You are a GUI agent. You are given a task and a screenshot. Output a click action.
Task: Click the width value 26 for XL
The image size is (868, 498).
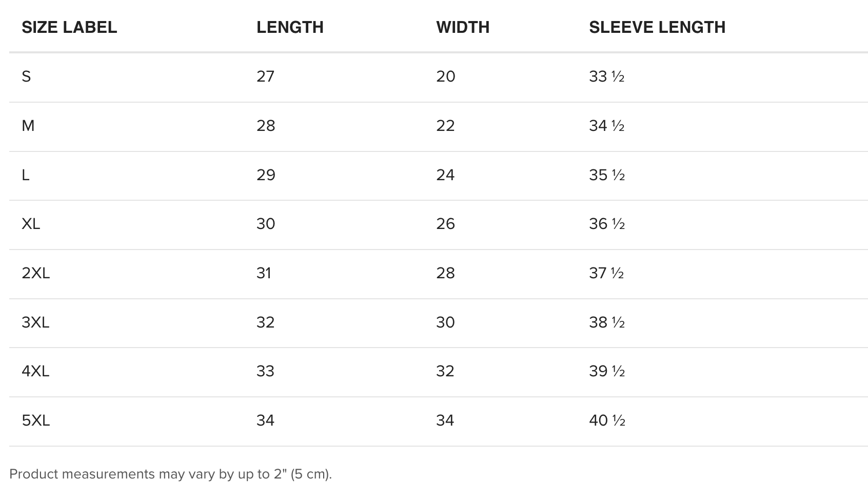(x=445, y=224)
